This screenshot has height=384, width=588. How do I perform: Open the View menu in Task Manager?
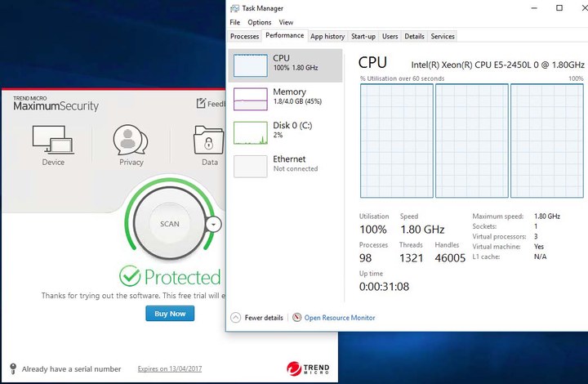pyautogui.click(x=286, y=22)
